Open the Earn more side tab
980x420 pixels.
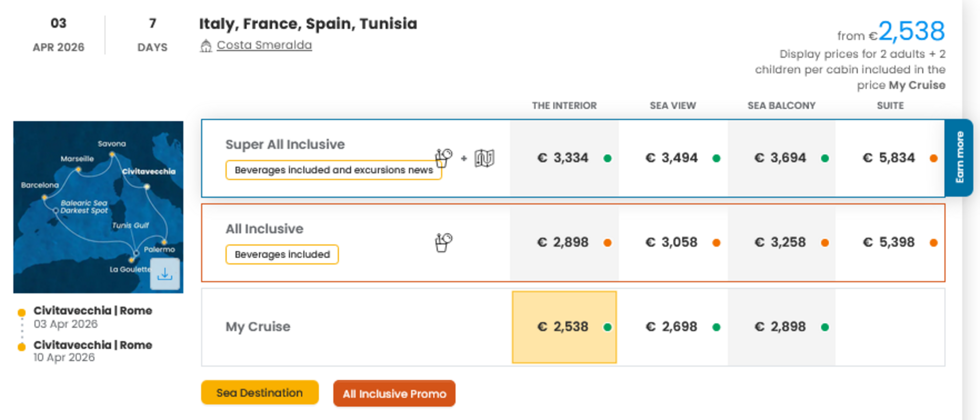(959, 157)
